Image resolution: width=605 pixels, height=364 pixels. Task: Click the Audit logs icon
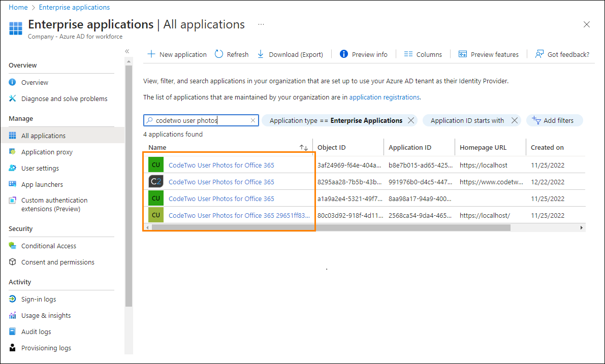[12, 331]
